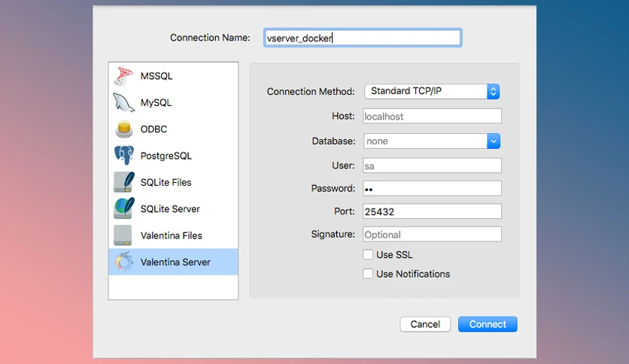The height and width of the screenshot is (364, 629).
Task: Toggle the Use Notifications checkbox
Action: [x=368, y=274]
